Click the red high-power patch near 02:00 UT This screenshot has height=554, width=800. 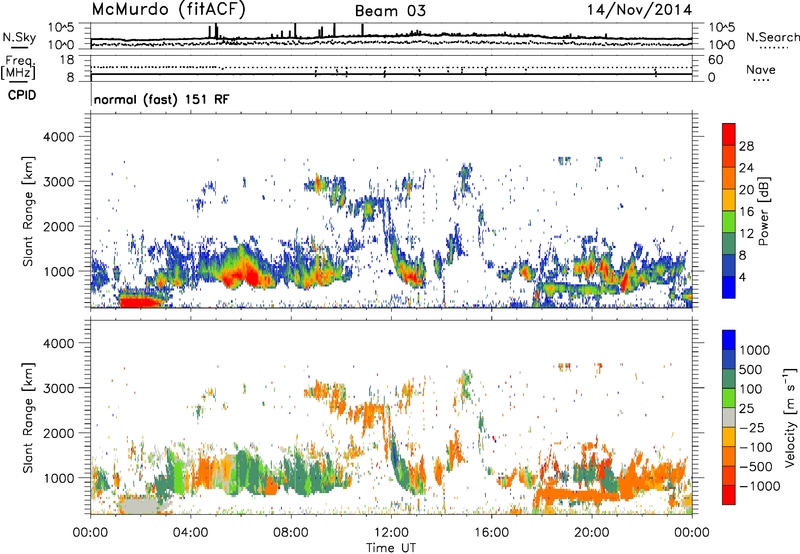pos(138,301)
